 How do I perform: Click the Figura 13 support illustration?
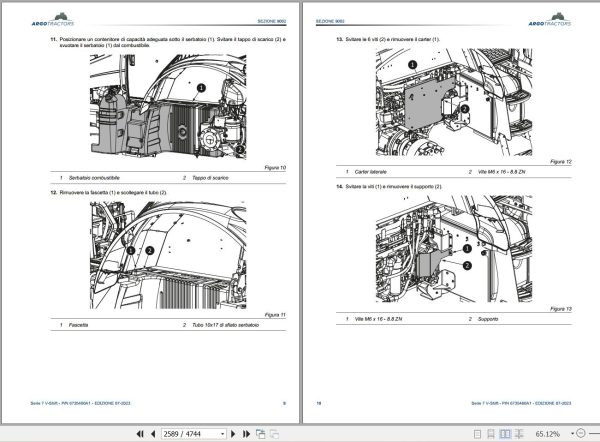point(454,249)
